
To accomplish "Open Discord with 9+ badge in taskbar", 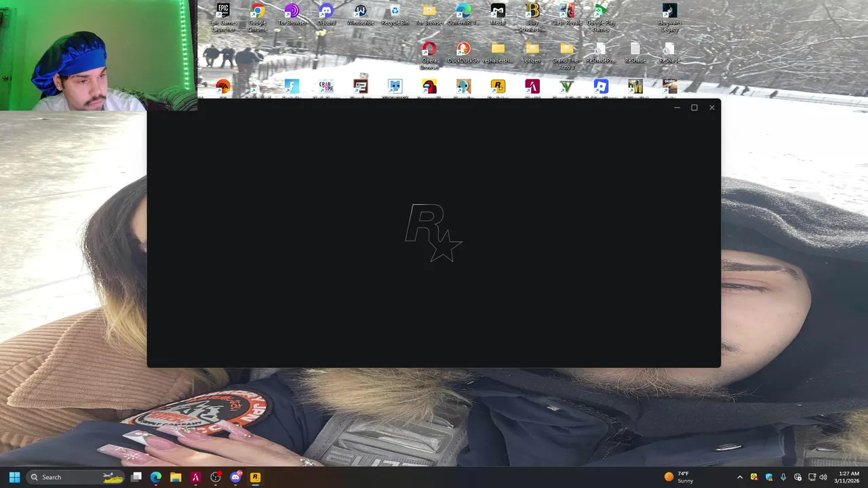I will [235, 477].
